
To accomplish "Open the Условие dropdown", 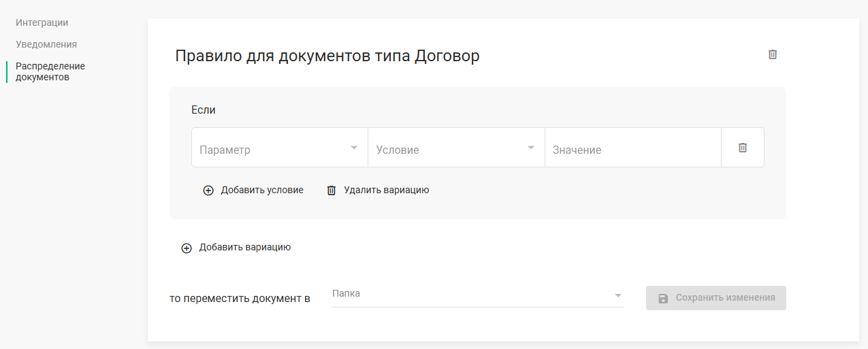I will point(456,148).
